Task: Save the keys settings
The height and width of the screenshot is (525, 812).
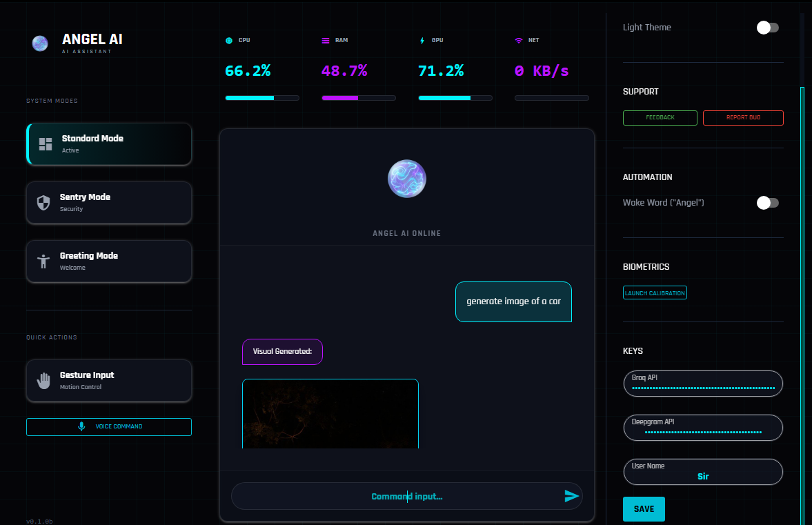Action: [644, 509]
